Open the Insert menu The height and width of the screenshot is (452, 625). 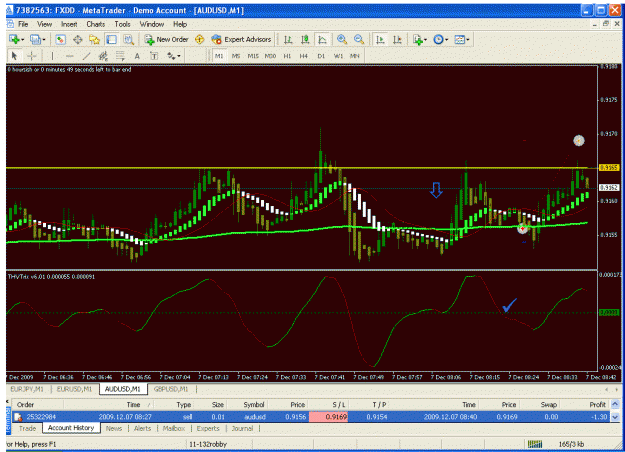(x=69, y=24)
